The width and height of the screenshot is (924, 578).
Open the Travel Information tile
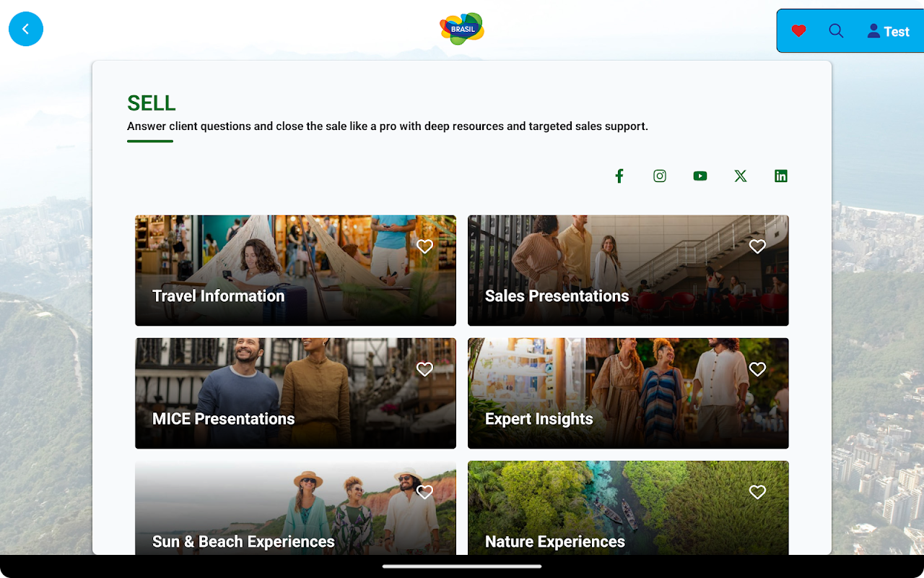[x=295, y=270]
